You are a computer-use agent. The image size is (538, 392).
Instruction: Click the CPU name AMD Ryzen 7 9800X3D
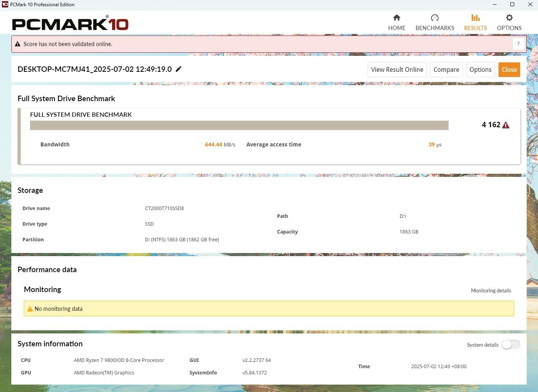tap(119, 360)
